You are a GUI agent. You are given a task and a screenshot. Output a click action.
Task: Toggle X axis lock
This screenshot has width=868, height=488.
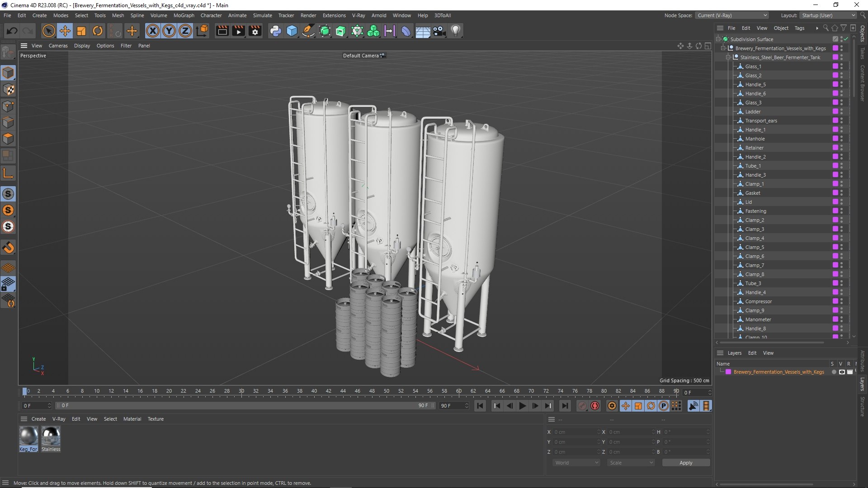153,31
